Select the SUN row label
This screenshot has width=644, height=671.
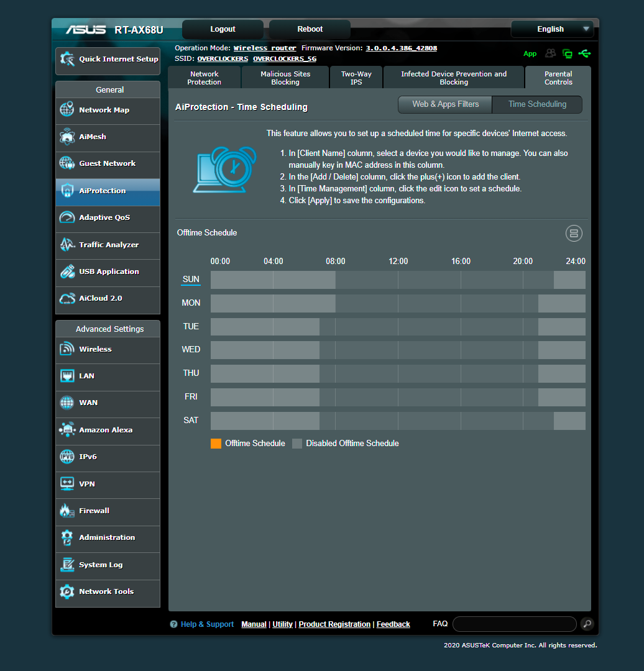(x=191, y=280)
